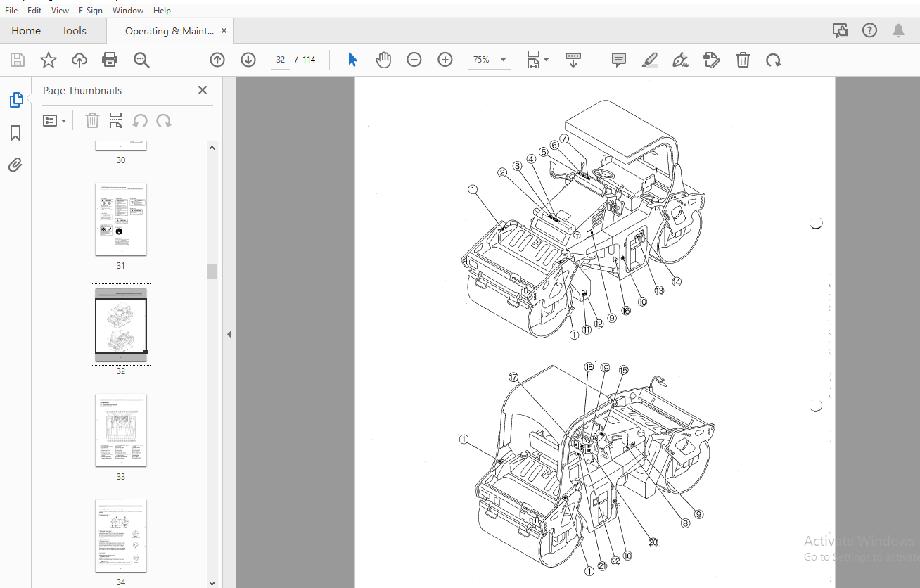
Task: Open the File menu
Action: [11, 11]
